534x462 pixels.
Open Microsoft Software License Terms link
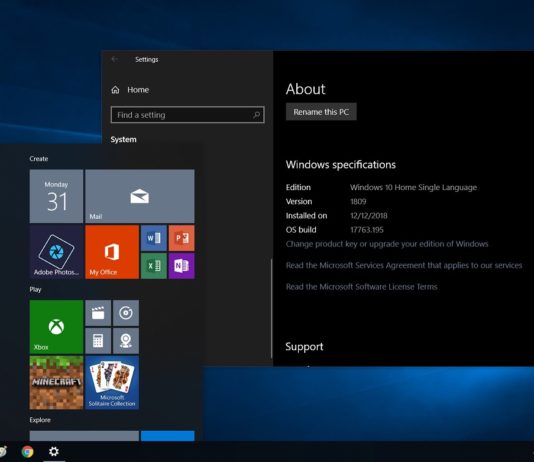(x=361, y=287)
